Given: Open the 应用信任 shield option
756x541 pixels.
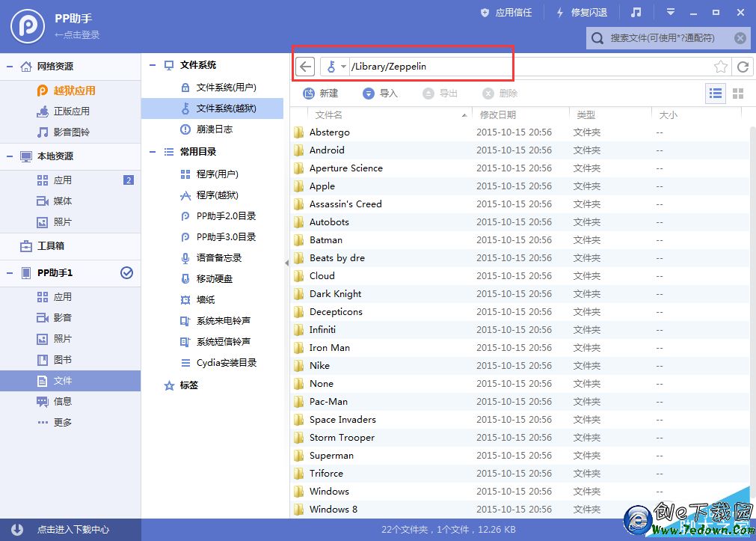Looking at the screenshot, I should coord(506,13).
